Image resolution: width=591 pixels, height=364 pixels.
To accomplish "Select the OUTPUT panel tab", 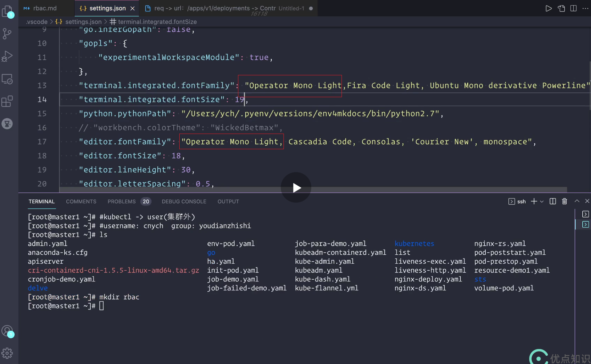I will point(228,202).
